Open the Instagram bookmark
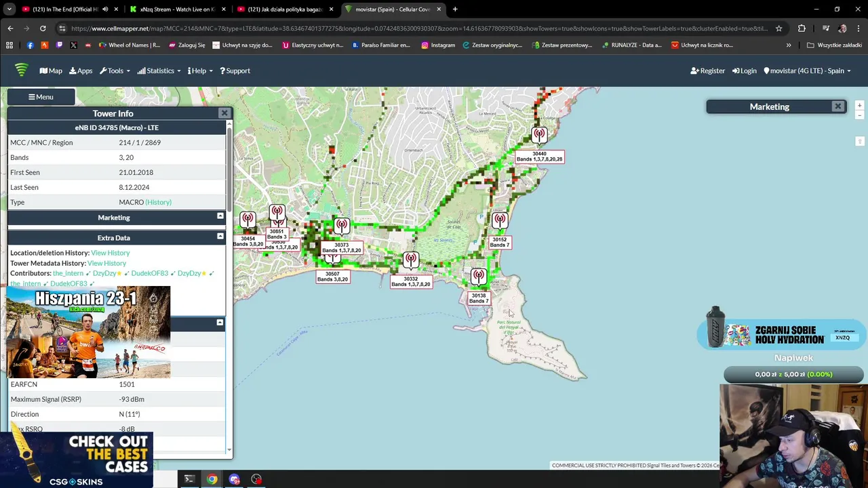This screenshot has height=488, width=868. (x=438, y=45)
